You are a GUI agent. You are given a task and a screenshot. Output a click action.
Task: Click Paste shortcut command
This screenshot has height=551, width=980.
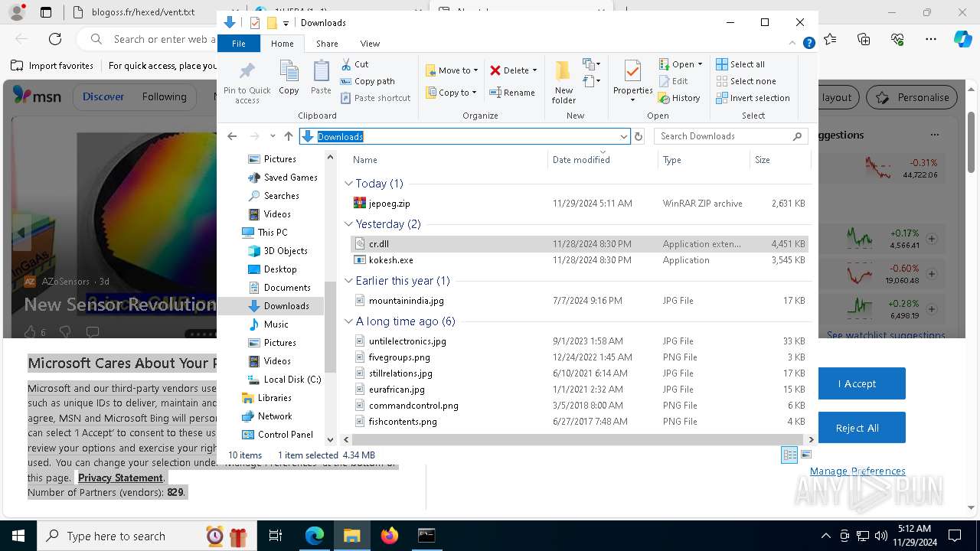click(x=375, y=98)
